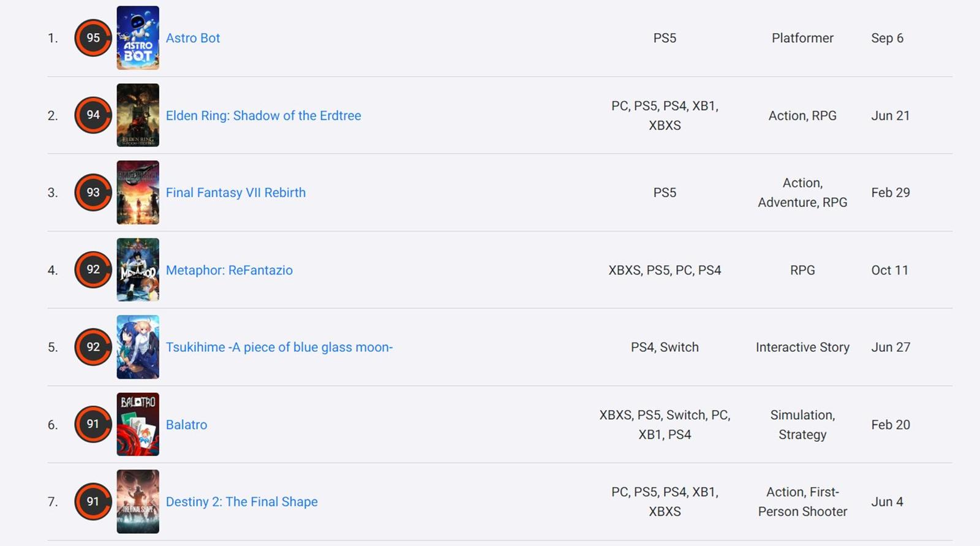Open the Astro Bot title link
Image resolution: width=980 pixels, height=546 pixels.
pyautogui.click(x=193, y=38)
